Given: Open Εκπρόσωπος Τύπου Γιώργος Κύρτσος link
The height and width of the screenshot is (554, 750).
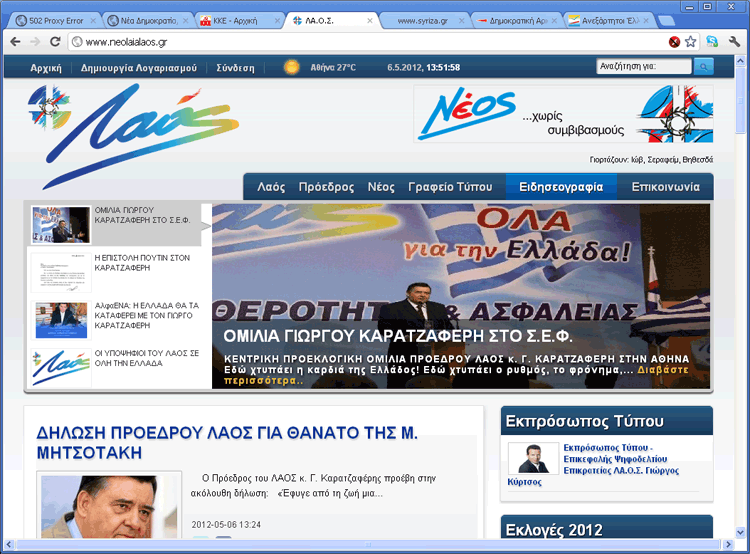Looking at the screenshot, I should (x=621, y=459).
